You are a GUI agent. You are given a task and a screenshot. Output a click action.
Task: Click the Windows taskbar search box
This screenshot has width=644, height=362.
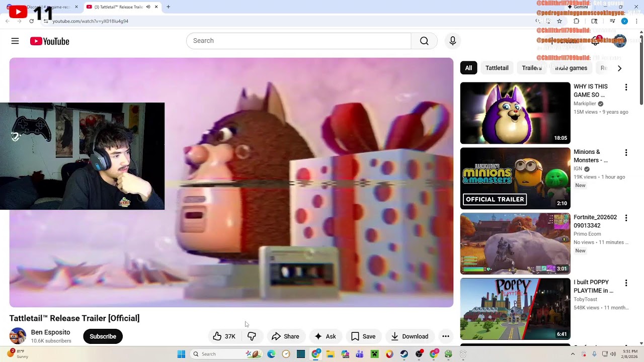pyautogui.click(x=225, y=354)
